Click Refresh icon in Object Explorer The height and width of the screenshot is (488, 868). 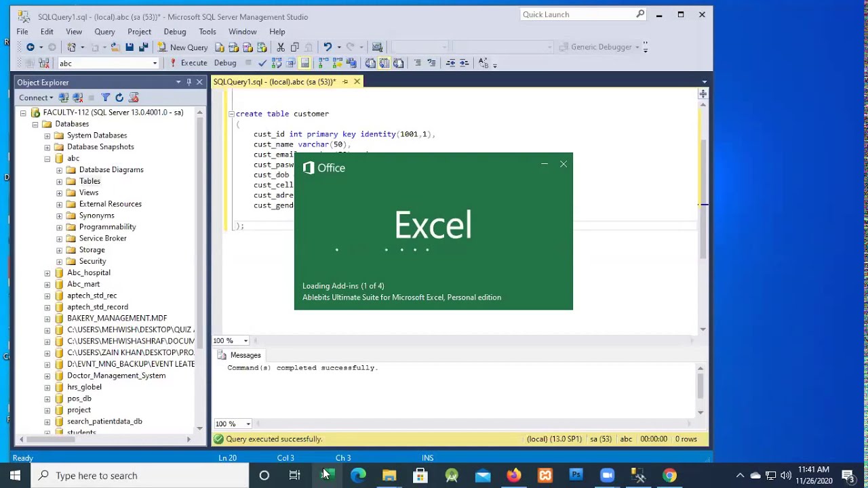[119, 98]
